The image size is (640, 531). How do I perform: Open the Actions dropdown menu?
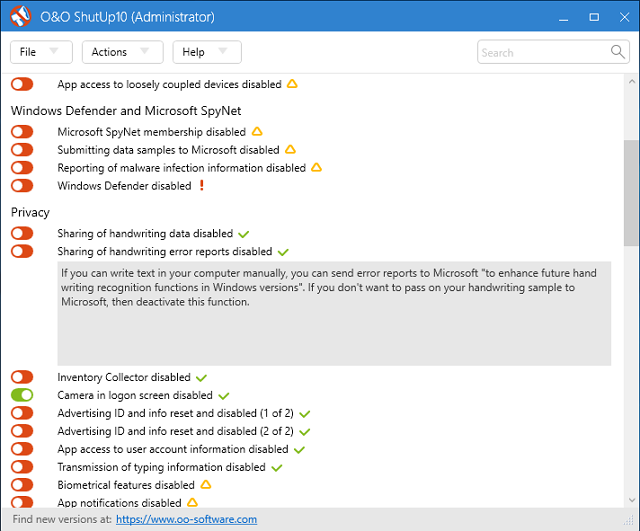(x=122, y=52)
